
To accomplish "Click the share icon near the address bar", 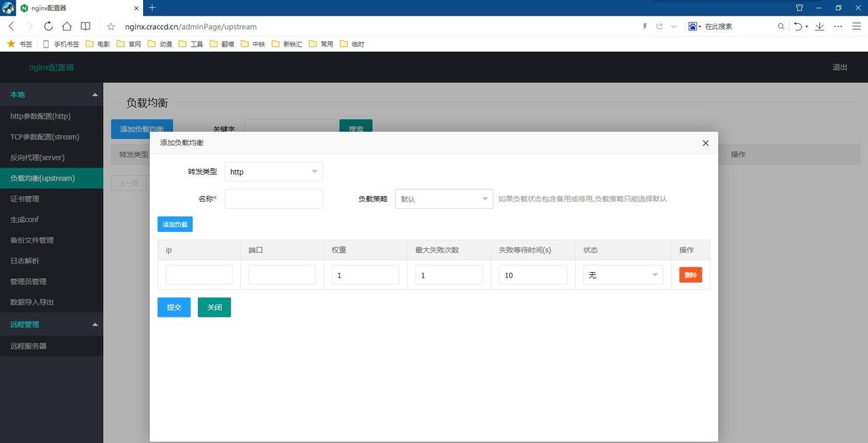I will coord(658,26).
